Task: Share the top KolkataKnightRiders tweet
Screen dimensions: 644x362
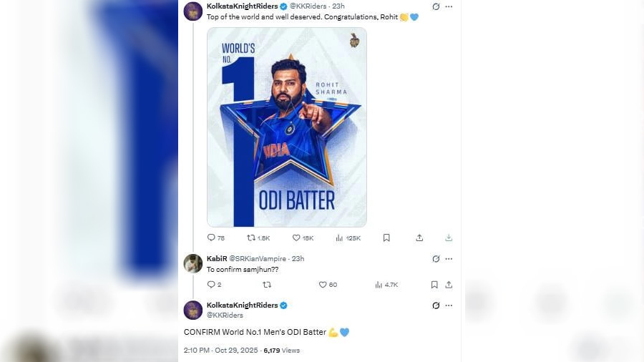Action: pyautogui.click(x=419, y=238)
